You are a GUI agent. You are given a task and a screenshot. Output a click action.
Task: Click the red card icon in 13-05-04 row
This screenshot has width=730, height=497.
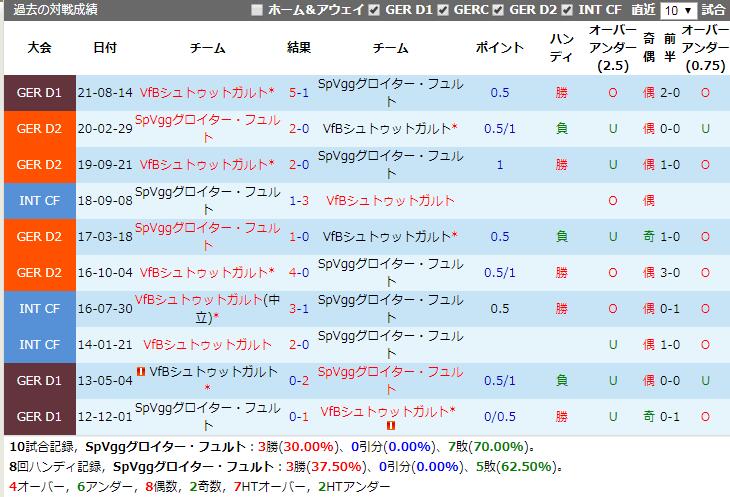click(141, 371)
